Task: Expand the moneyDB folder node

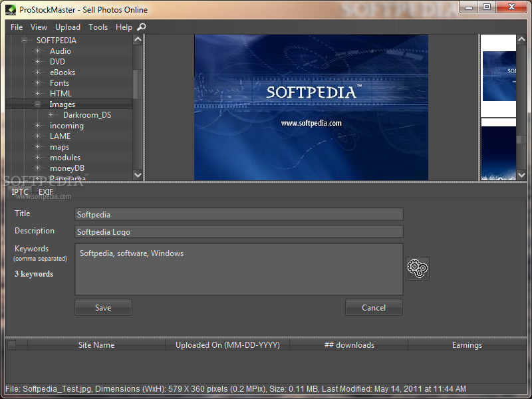Action: coord(38,168)
